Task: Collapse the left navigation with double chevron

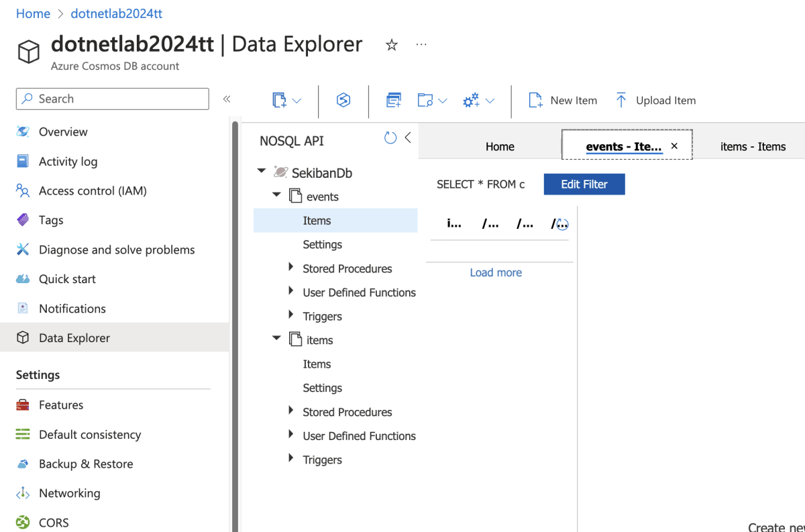Action: tap(227, 99)
